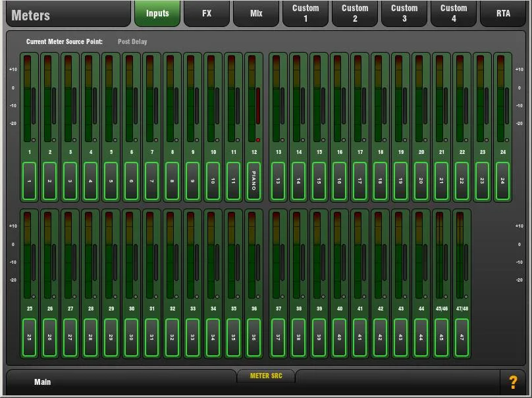This screenshot has width=532, height=398.
Task: Select the Main label in bottom bar
Action: pos(42,382)
